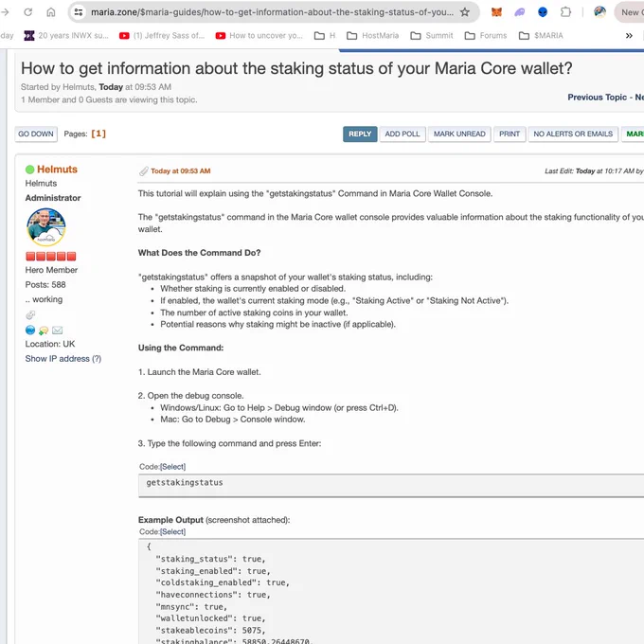
Task: Open the '20 years INWX su...' bookmark
Action: 66,36
